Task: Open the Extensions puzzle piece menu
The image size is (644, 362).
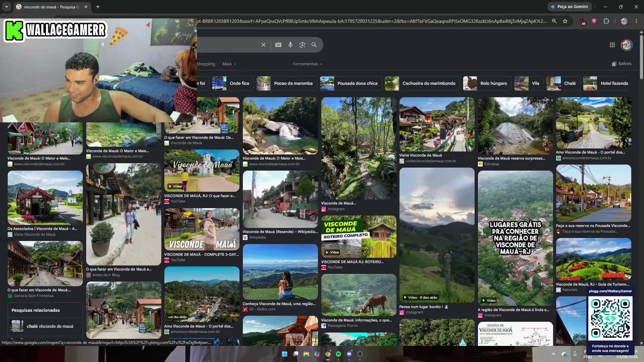Action: [606, 21]
